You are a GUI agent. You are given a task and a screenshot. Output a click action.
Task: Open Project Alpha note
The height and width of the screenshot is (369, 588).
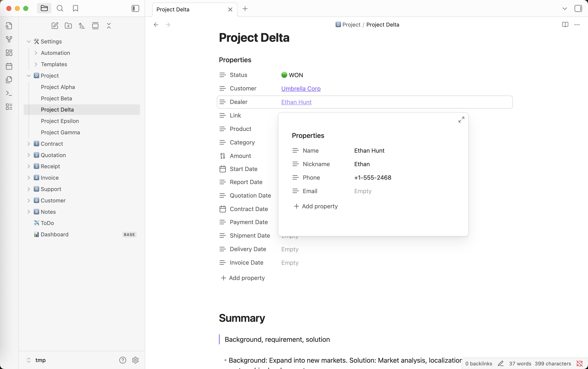pos(58,87)
